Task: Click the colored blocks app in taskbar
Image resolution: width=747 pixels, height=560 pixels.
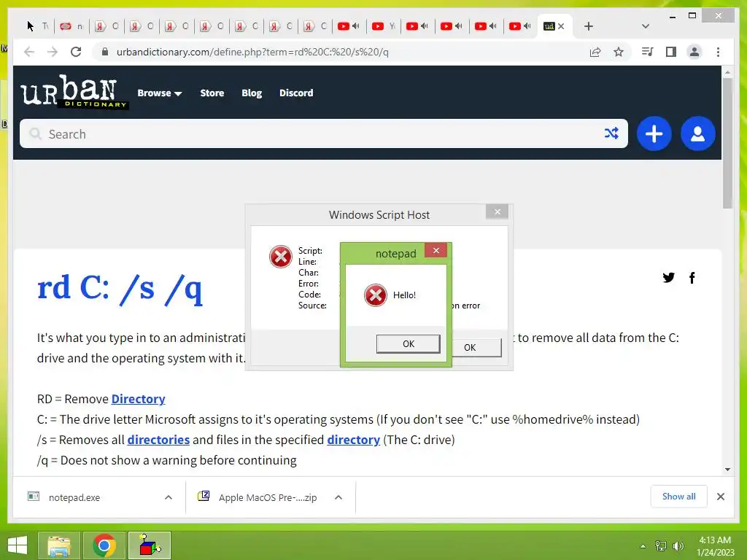Action: point(149,545)
